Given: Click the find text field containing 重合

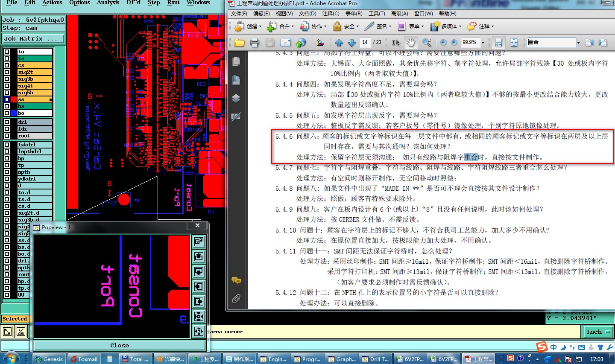Looking at the screenshot, I should (x=551, y=42).
